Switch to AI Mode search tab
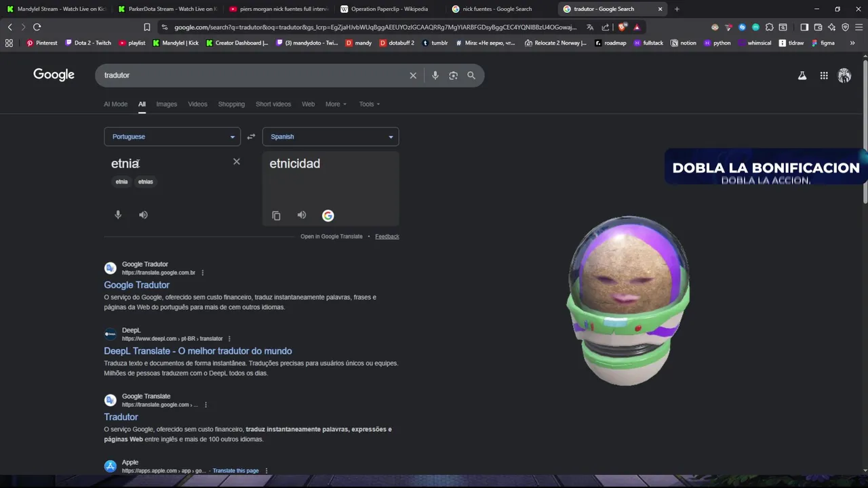 115,104
